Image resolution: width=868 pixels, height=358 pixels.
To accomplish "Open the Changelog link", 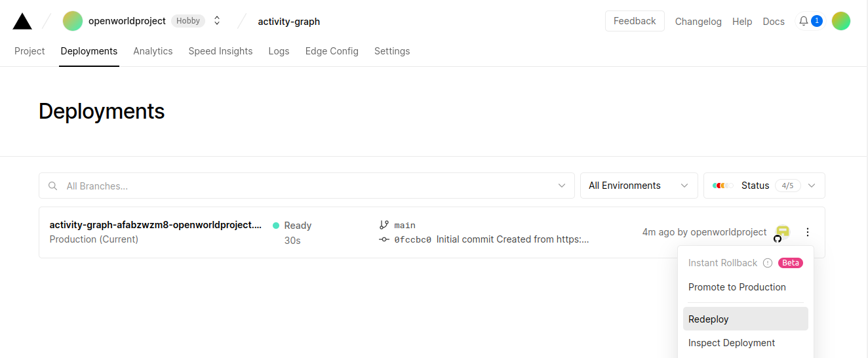I will pos(698,22).
